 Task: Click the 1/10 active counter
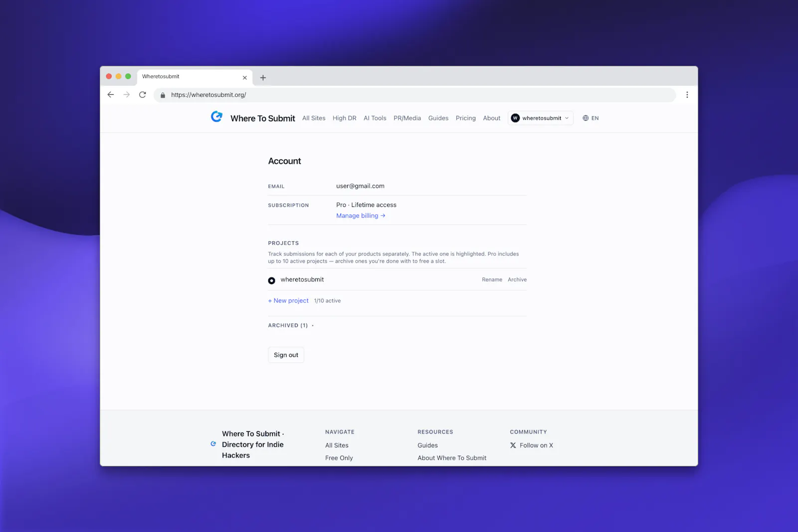[327, 301]
